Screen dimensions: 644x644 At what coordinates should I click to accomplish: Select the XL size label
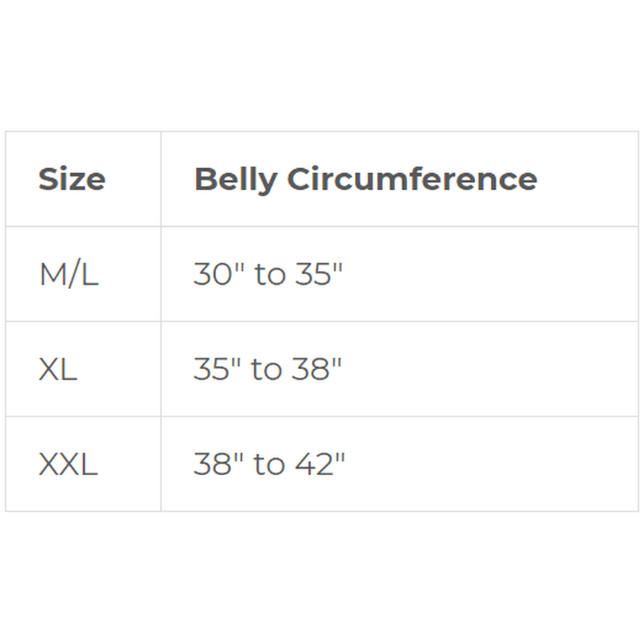pos(58,369)
